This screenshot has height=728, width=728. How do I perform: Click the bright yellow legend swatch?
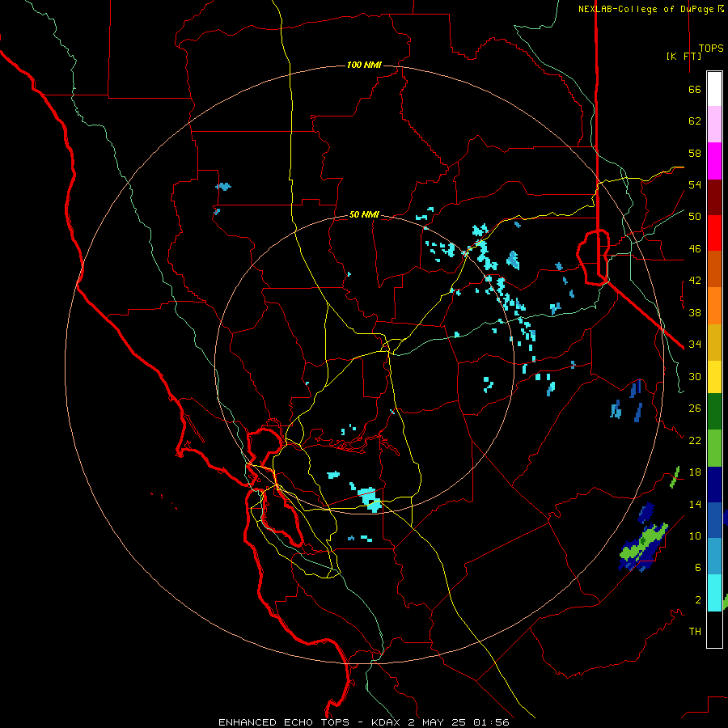coord(714,376)
